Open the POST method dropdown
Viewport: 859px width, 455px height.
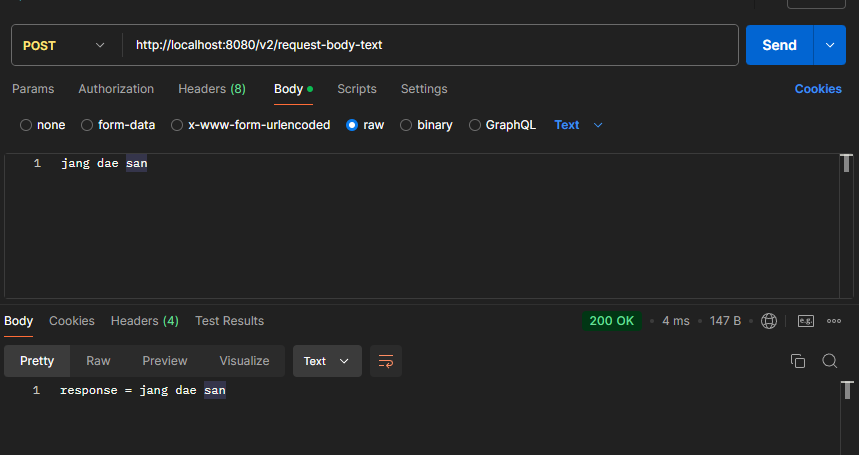64,45
